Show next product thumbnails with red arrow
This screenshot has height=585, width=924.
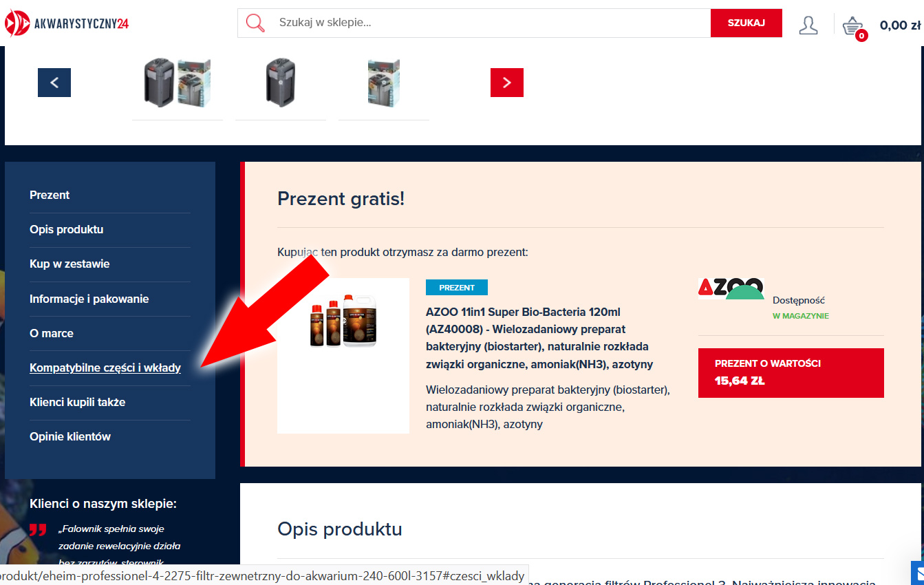(x=507, y=83)
